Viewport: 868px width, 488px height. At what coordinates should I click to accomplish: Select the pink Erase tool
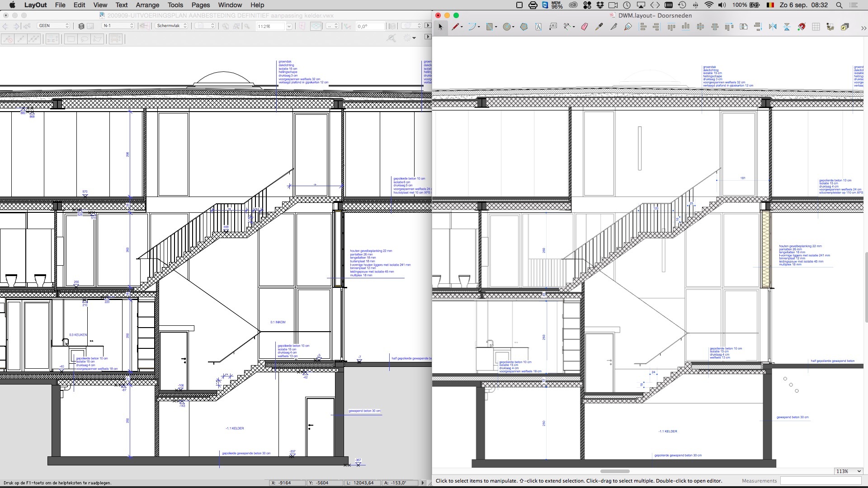(585, 27)
